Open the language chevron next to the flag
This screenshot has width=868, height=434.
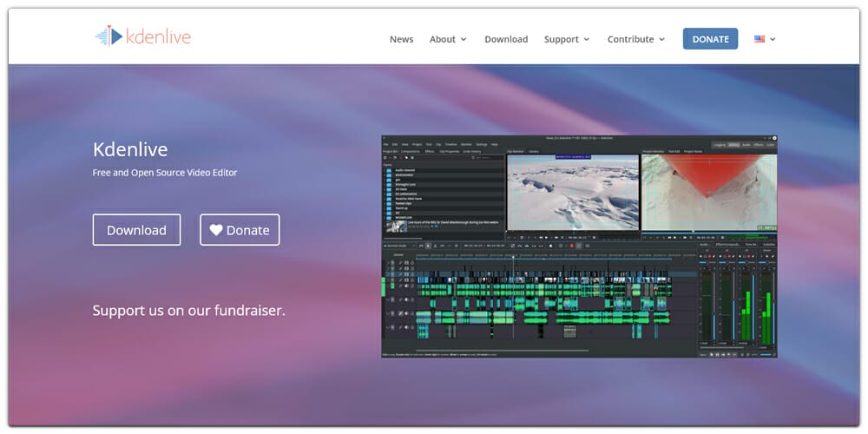pyautogui.click(x=773, y=39)
